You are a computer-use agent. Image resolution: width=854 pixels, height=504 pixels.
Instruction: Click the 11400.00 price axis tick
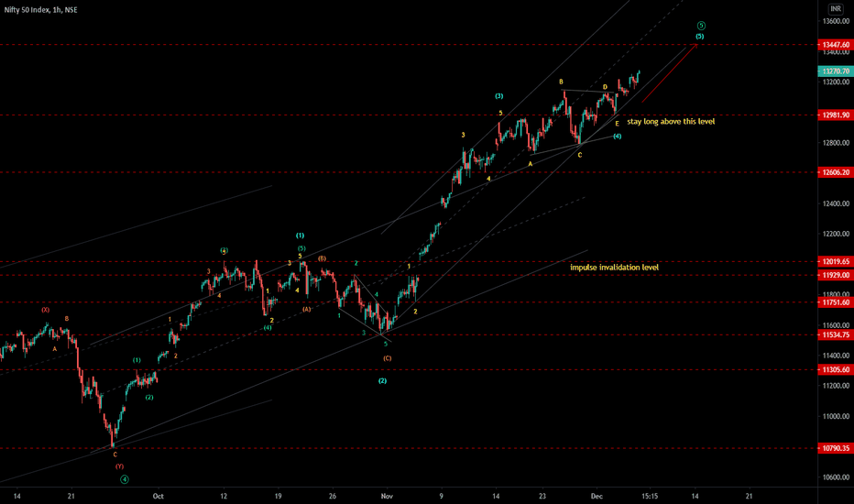[836, 356]
